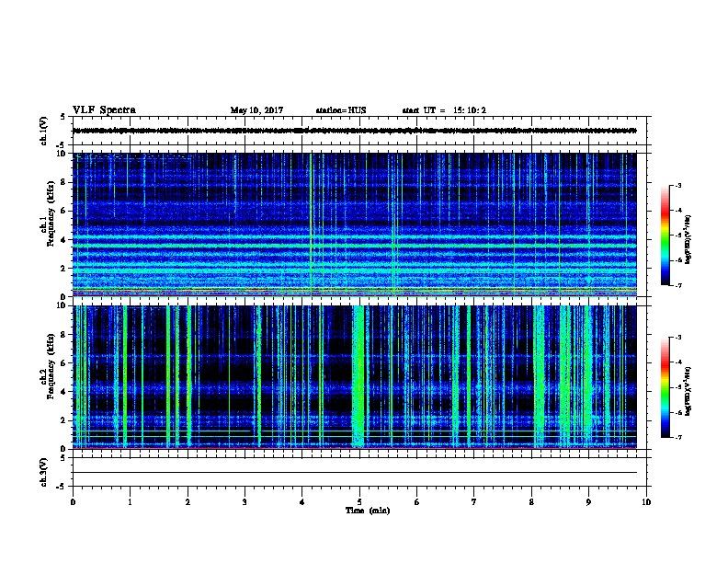Click the ch.2 frequency axis "8" tick label
The height and width of the screenshot is (563, 728).
pos(63,335)
